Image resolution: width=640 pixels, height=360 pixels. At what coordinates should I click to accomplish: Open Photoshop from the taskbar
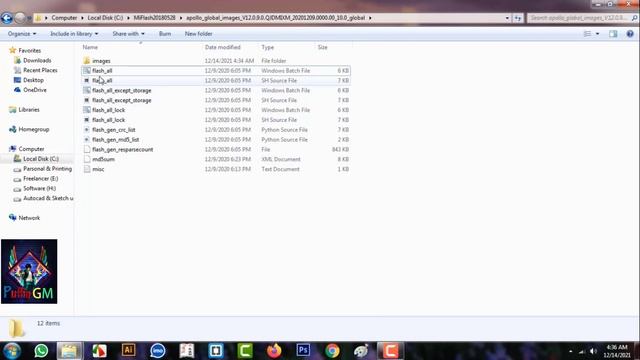(x=303, y=351)
